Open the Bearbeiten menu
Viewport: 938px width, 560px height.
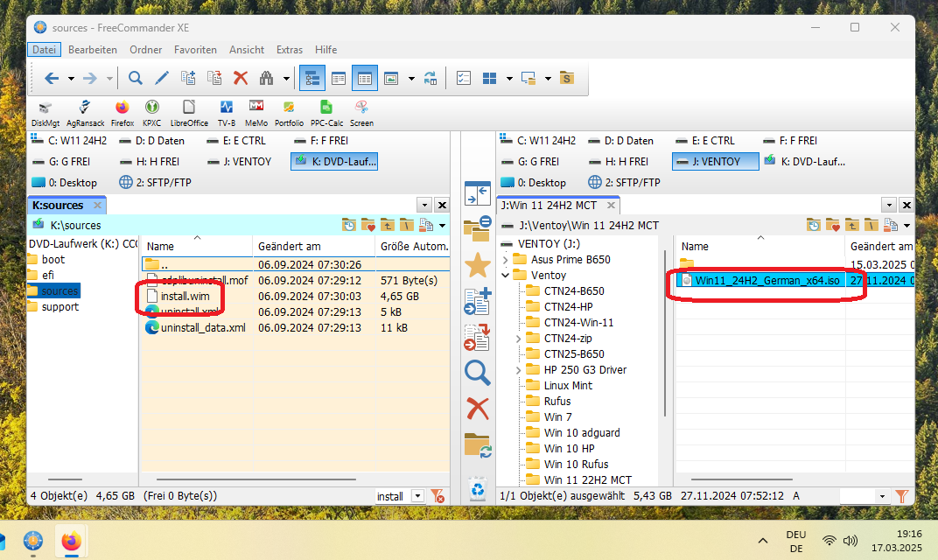(x=92, y=50)
